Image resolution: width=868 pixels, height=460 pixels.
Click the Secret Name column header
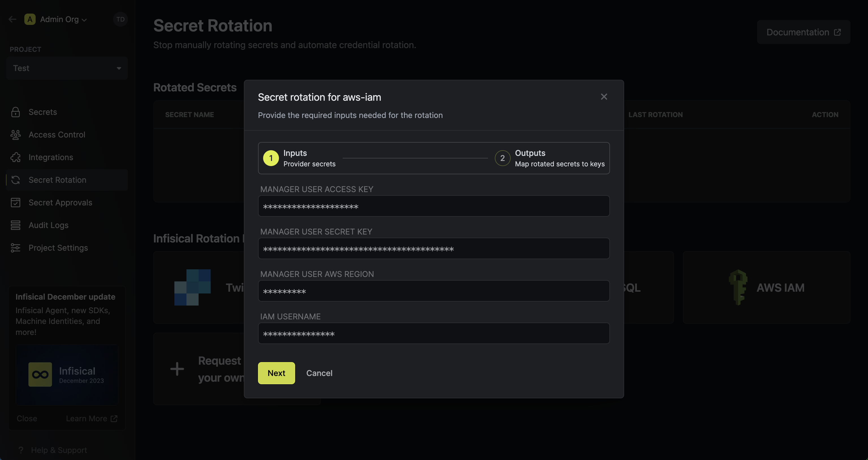(x=189, y=115)
